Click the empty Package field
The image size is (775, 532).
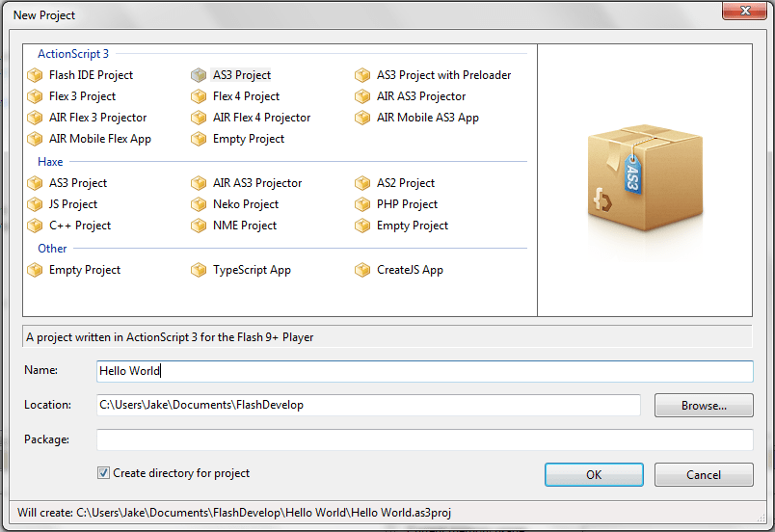[425, 439]
